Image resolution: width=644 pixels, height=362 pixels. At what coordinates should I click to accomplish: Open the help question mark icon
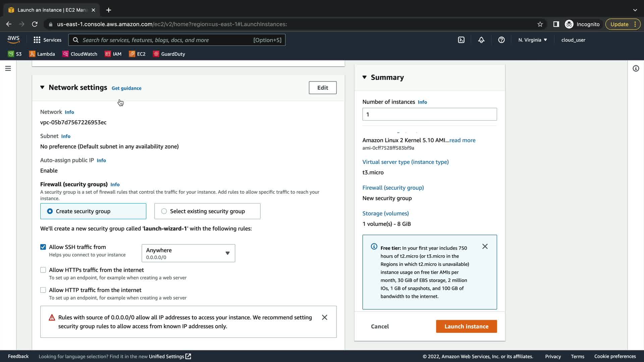[x=501, y=40]
